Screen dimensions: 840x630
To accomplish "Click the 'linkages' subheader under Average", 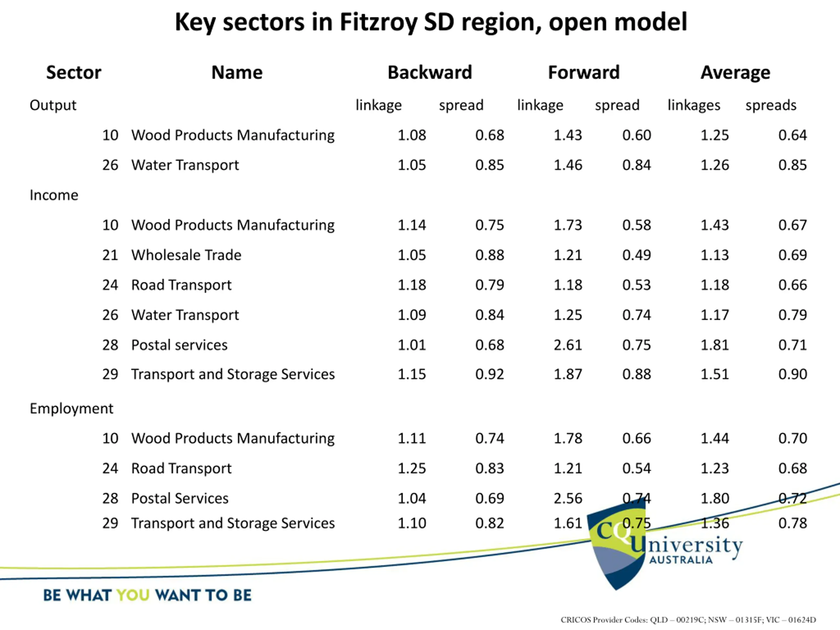I will click(694, 106).
